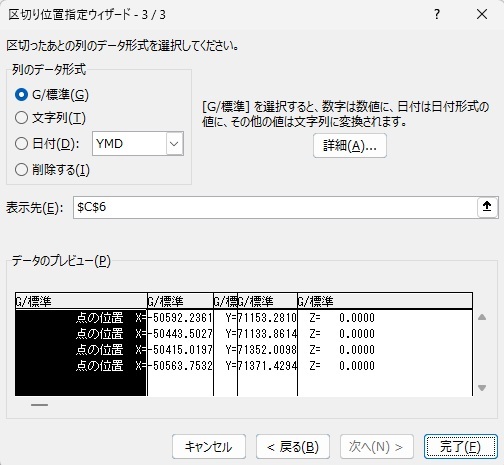This screenshot has width=504, height=465.
Task: Click preview value -50563.7532
Action: point(180,366)
